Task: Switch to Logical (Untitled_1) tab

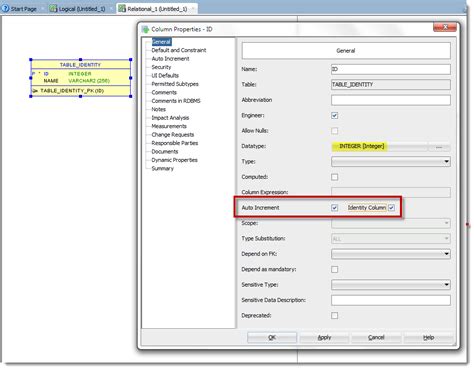Action: (x=77, y=9)
